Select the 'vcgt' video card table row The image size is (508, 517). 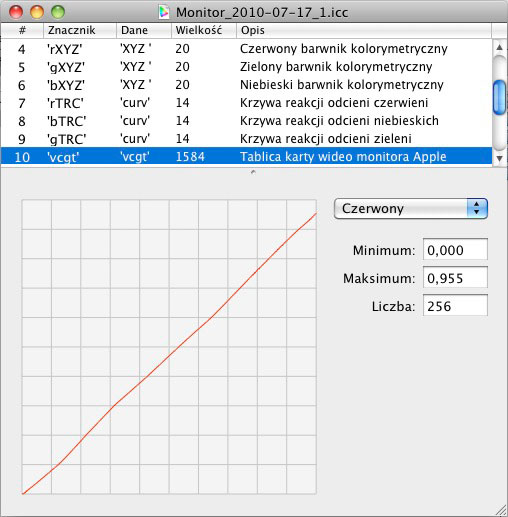[246, 156]
